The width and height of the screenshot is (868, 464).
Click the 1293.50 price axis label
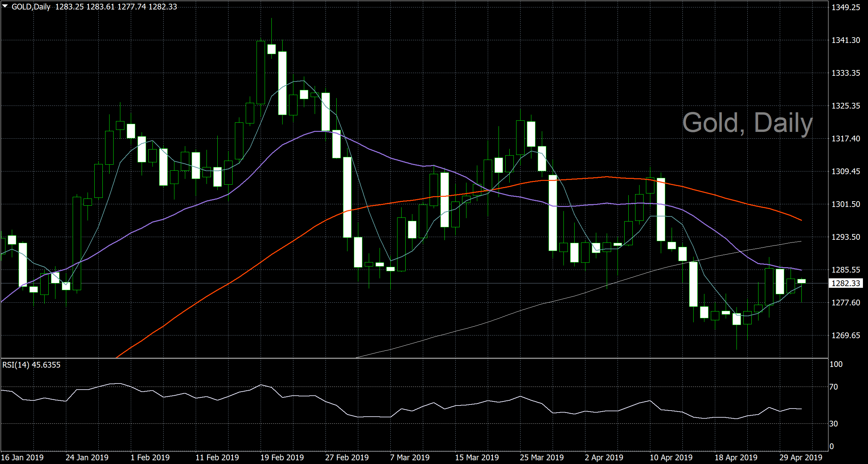[846, 237]
